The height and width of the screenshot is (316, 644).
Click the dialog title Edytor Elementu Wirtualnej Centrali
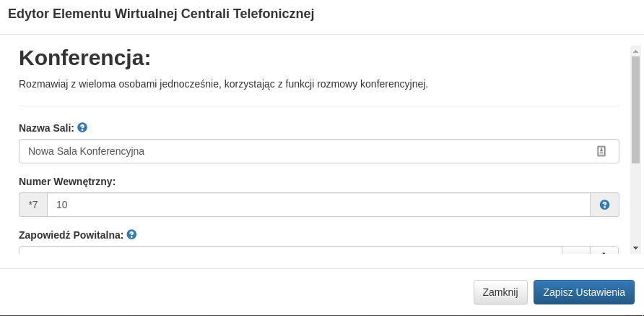[x=161, y=14]
